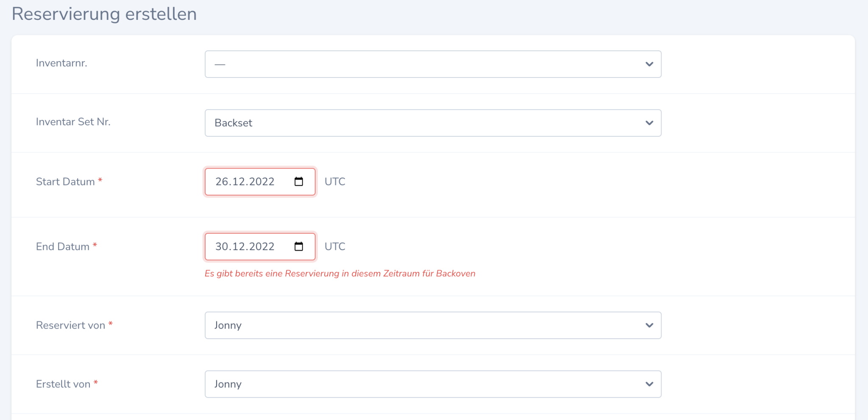Click the Inventar Set Nr. label

tap(73, 122)
